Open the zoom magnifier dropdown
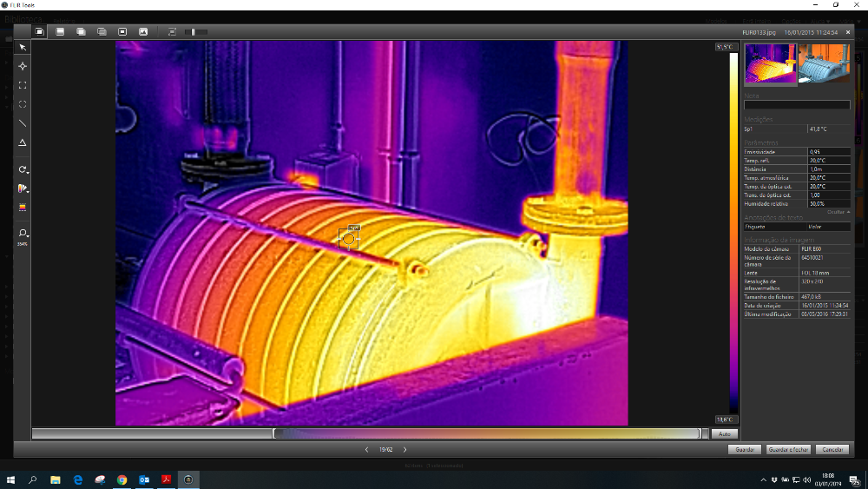The height and width of the screenshot is (489, 868). click(x=23, y=234)
